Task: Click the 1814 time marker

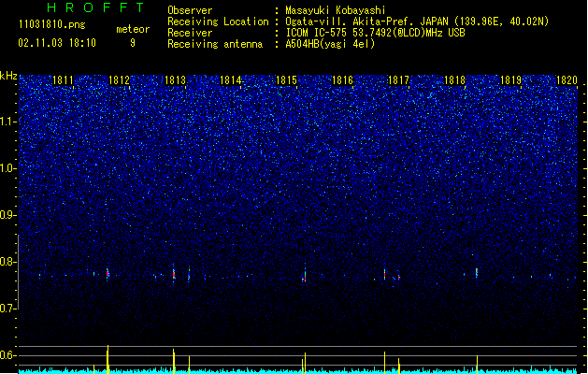Action: [230, 80]
